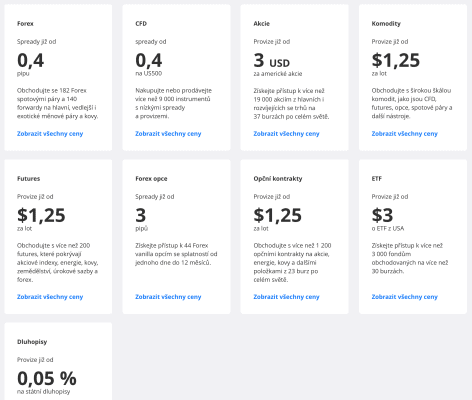Click the Dluhopisy card heading
The height and width of the screenshot is (400, 472).
pos(32,342)
